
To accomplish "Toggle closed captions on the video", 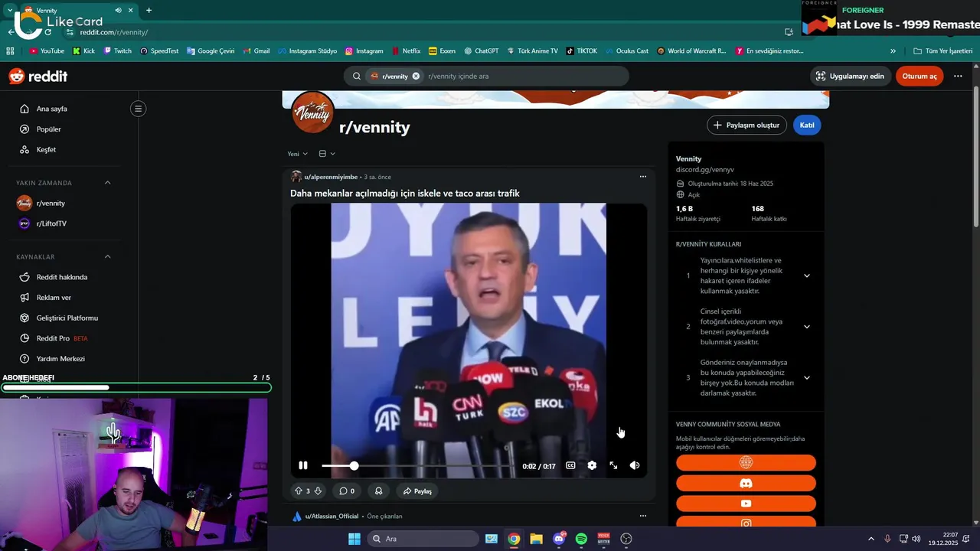I will pos(570,465).
